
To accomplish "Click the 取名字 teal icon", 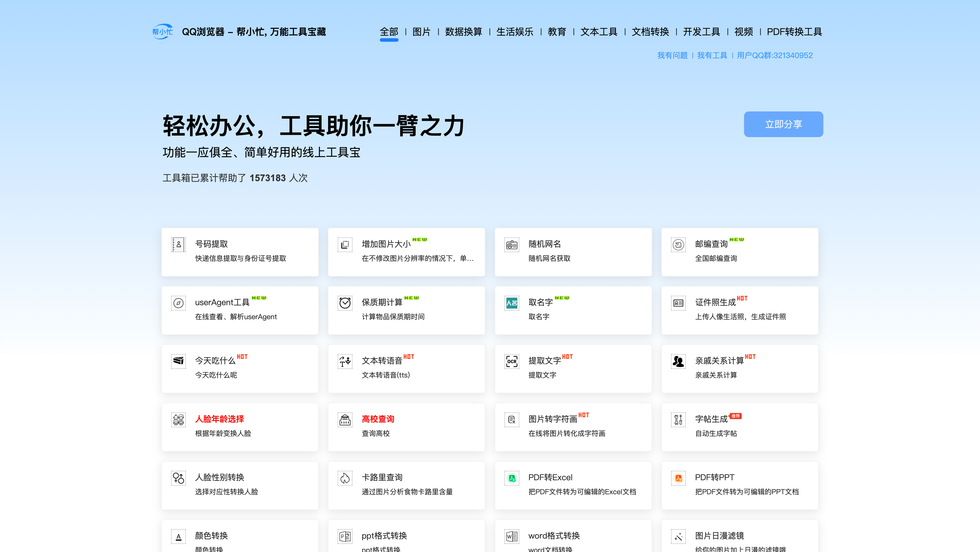I will pos(511,303).
